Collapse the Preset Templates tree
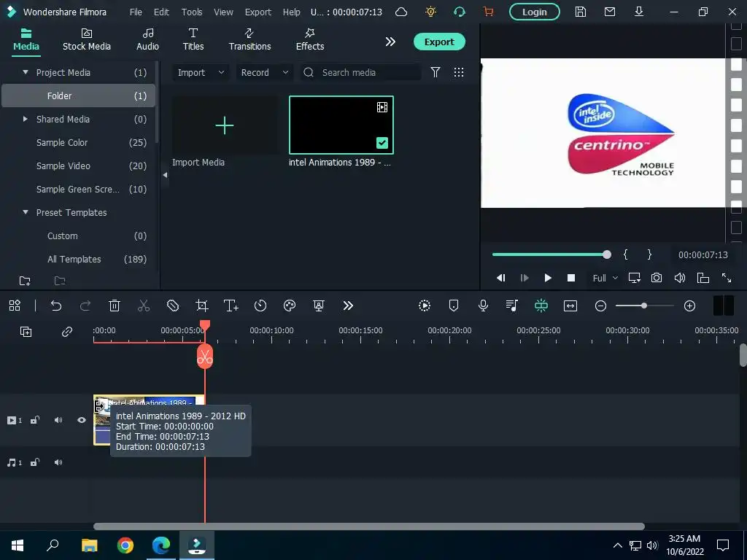The height and width of the screenshot is (560, 747). click(x=26, y=212)
